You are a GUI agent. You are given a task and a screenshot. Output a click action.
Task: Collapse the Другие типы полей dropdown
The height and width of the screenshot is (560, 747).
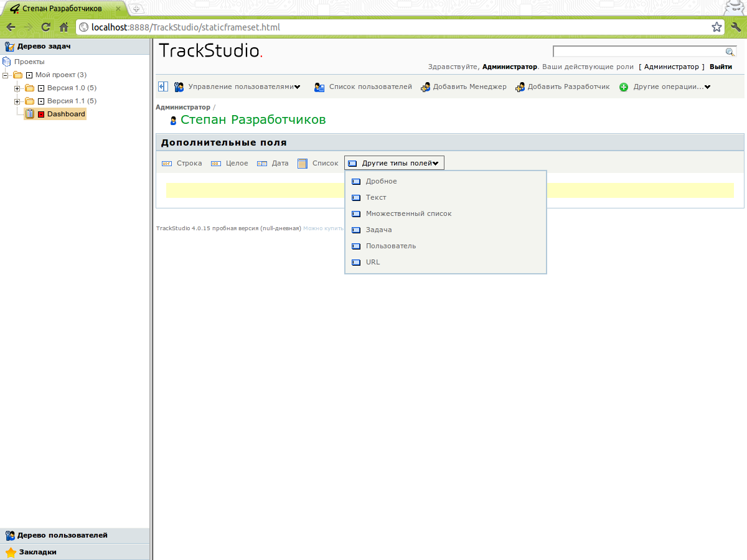395,163
